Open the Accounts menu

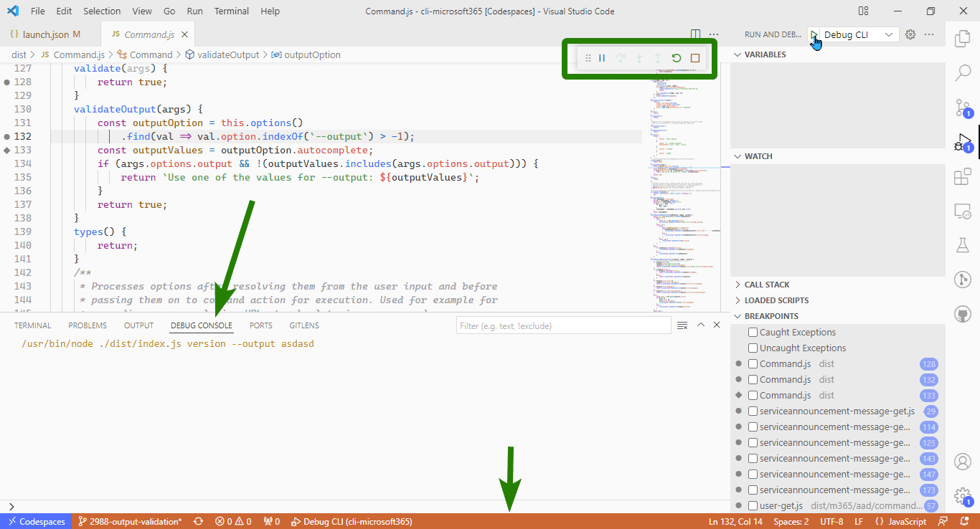click(x=962, y=462)
